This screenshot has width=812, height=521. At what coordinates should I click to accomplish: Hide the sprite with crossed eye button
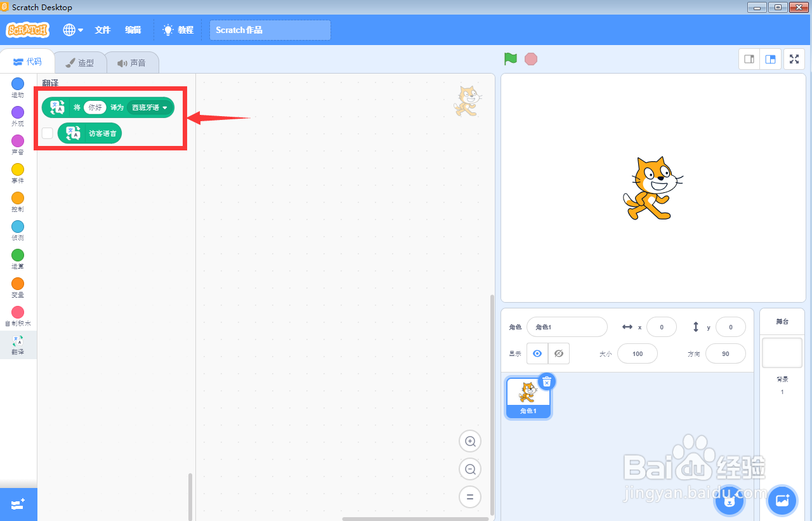point(559,353)
